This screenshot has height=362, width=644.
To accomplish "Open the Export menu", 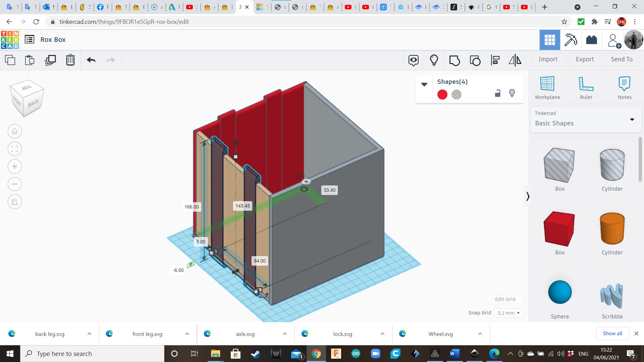I will [585, 59].
